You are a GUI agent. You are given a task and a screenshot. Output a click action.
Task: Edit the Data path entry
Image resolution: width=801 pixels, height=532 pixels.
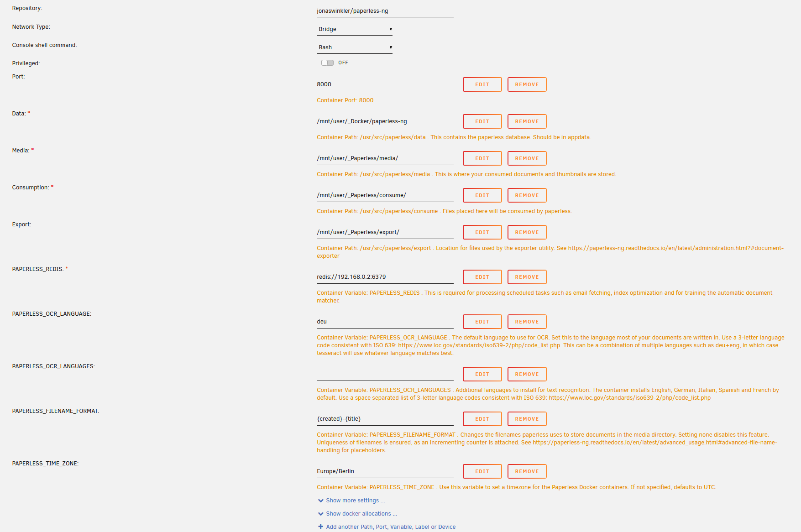(x=482, y=121)
